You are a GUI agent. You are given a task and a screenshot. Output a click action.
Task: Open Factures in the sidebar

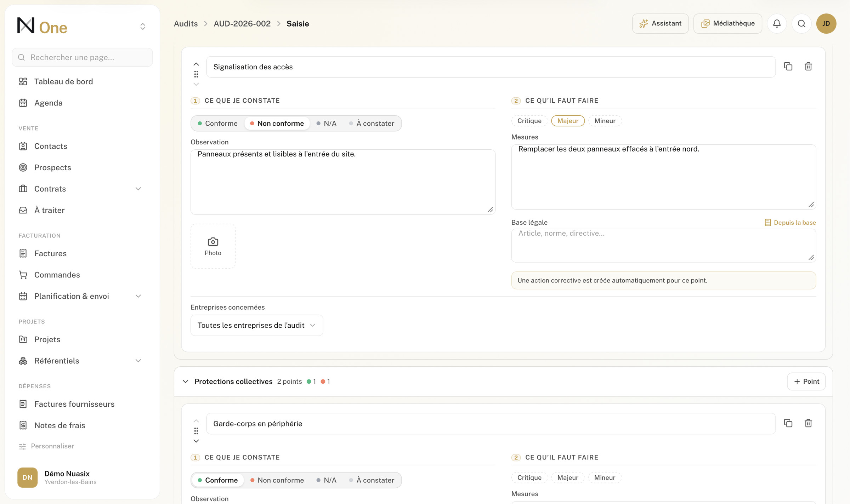coord(82,253)
